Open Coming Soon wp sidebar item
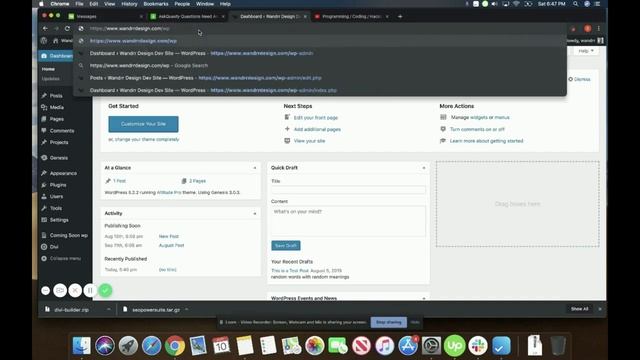Image resolution: width=640 pixels, height=360 pixels. pos(68,235)
